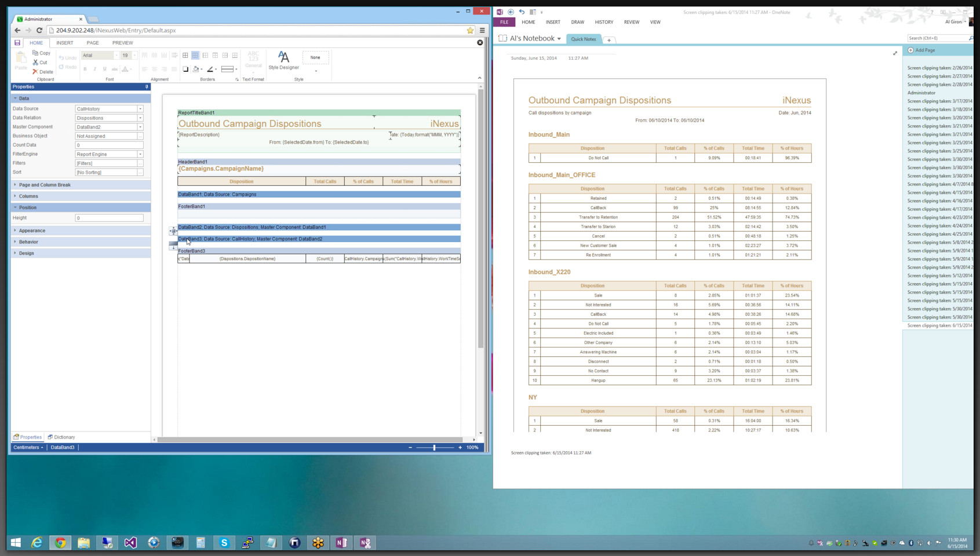
Task: Click Add Page in OneNote
Action: tap(921, 50)
